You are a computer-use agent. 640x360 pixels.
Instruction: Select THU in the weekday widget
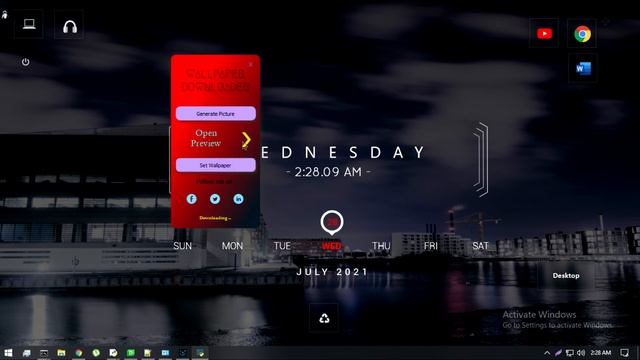point(381,246)
